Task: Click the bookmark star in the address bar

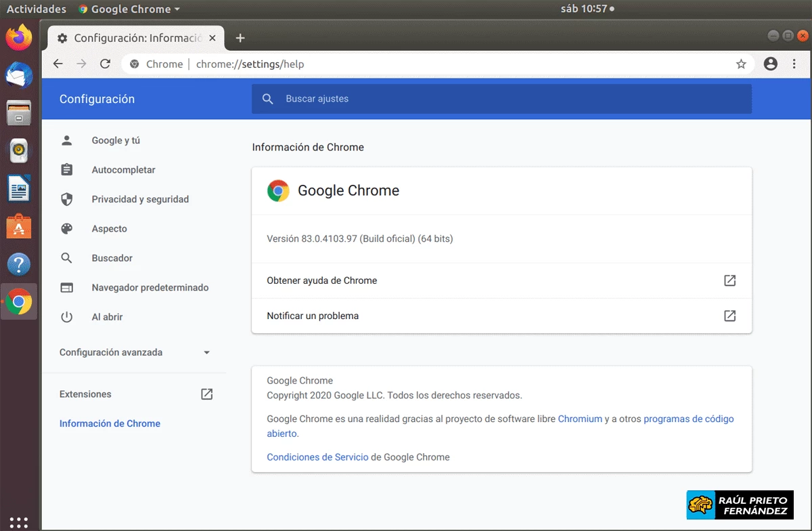Action: coord(741,64)
